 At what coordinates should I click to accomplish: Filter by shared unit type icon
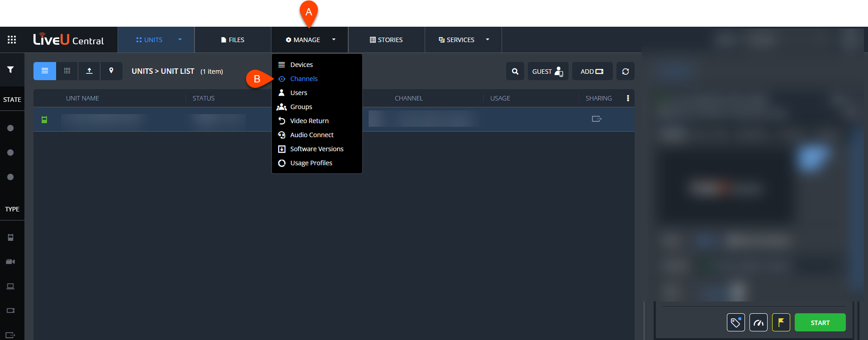tap(10, 335)
